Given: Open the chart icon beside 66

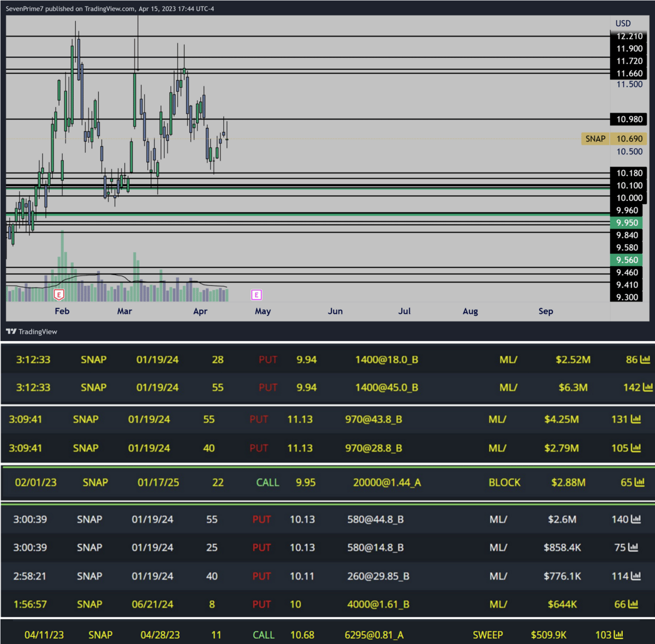Looking at the screenshot, I should [633, 604].
